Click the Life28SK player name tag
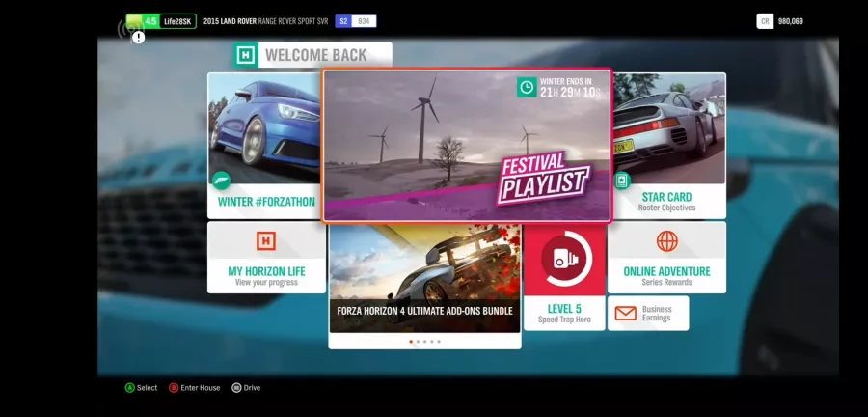 point(177,21)
